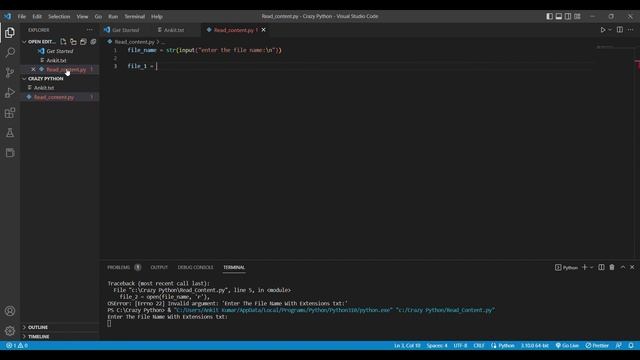Click Save All icon in Open Editors
The height and width of the screenshot is (360, 640).
[83, 42]
